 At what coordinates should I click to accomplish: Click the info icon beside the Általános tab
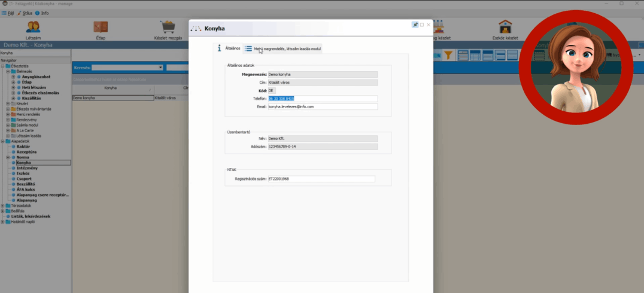[220, 48]
